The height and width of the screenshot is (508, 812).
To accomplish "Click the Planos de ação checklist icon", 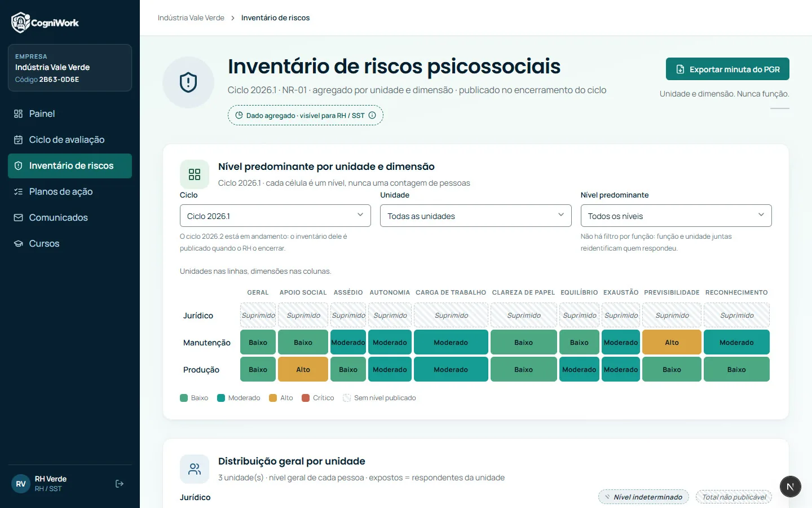I will [18, 192].
